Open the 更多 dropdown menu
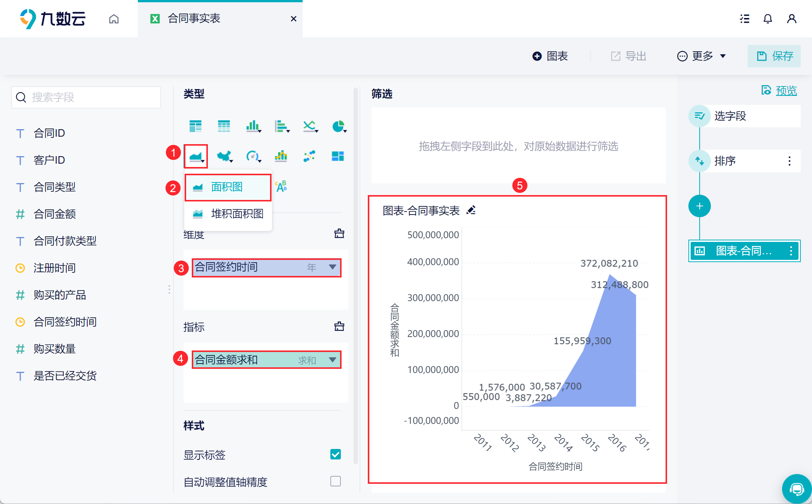812x504 pixels. pyautogui.click(x=702, y=56)
